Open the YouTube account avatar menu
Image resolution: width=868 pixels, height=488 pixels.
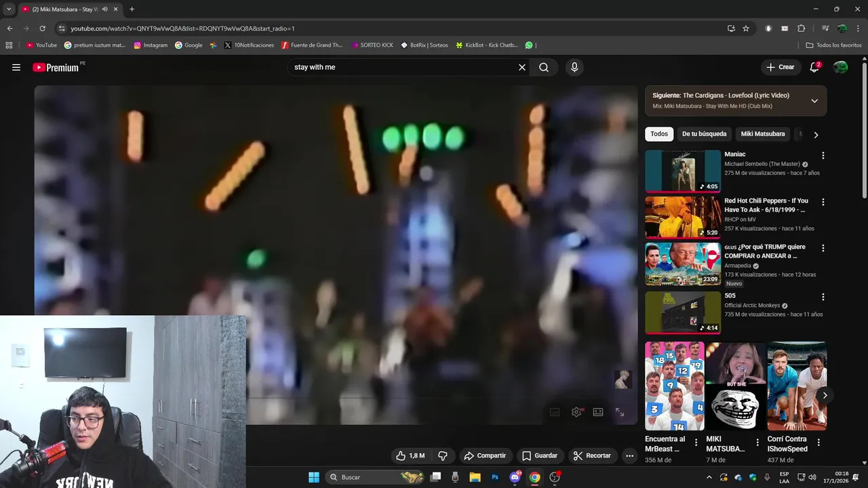coord(840,67)
